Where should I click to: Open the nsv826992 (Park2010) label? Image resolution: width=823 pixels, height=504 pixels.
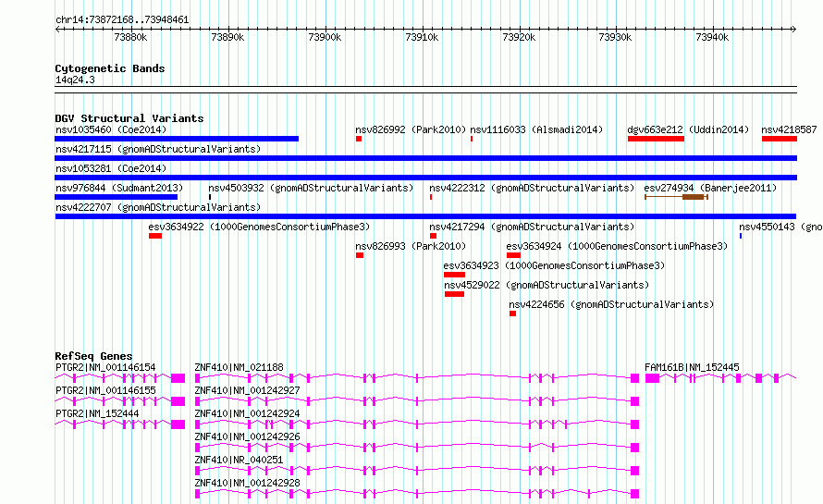coord(411,129)
